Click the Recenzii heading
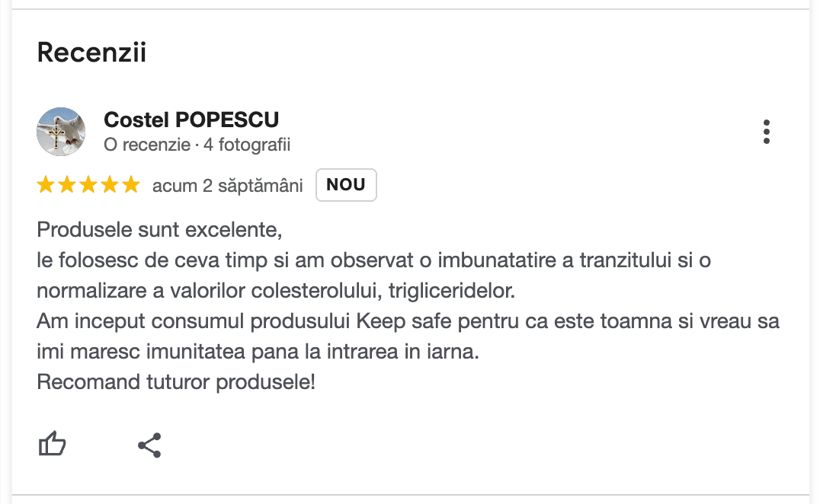 coord(91,53)
